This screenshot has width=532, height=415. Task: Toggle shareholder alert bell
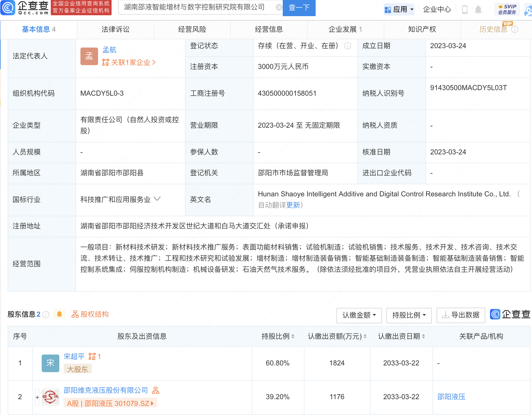[x=59, y=314]
